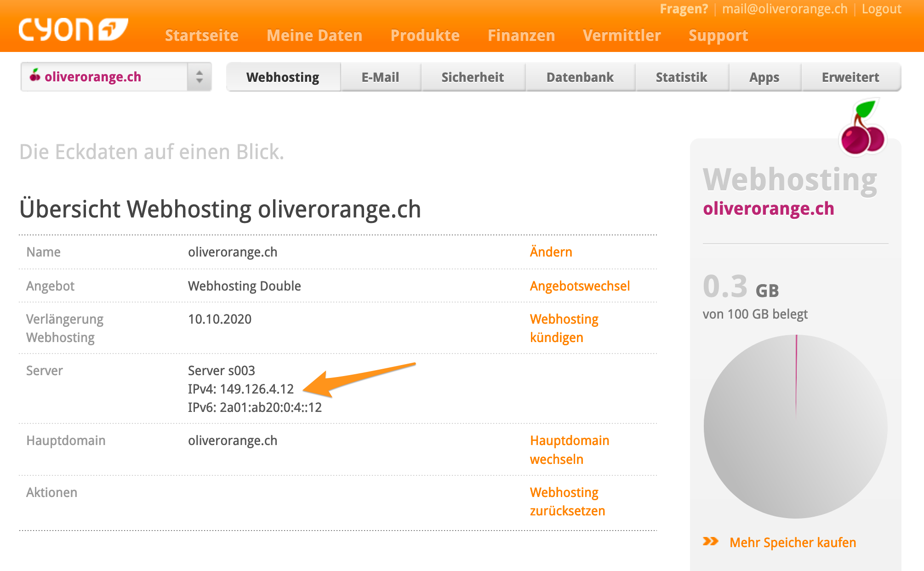The image size is (924, 571).
Task: Click the Logout link
Action: tap(881, 9)
